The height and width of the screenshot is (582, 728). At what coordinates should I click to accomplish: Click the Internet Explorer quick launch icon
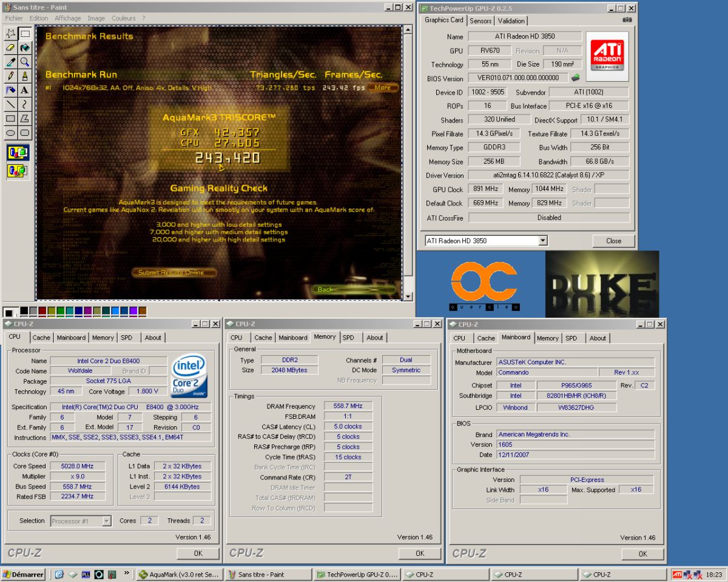tap(60, 574)
